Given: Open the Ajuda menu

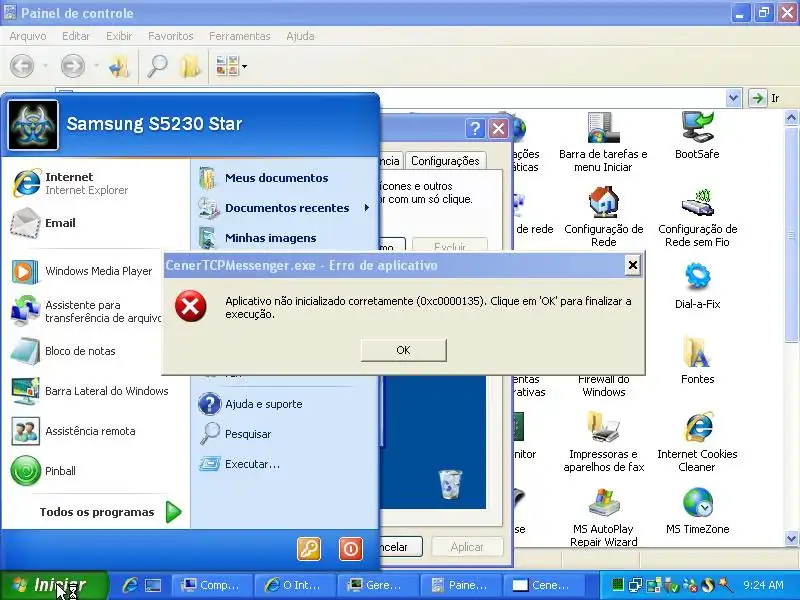Looking at the screenshot, I should pyautogui.click(x=300, y=36).
